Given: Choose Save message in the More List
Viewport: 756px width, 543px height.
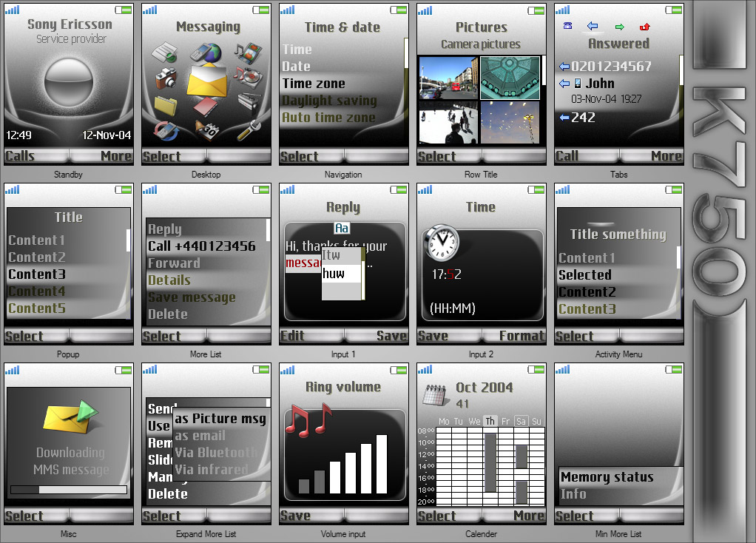Looking at the screenshot, I should point(206,297).
